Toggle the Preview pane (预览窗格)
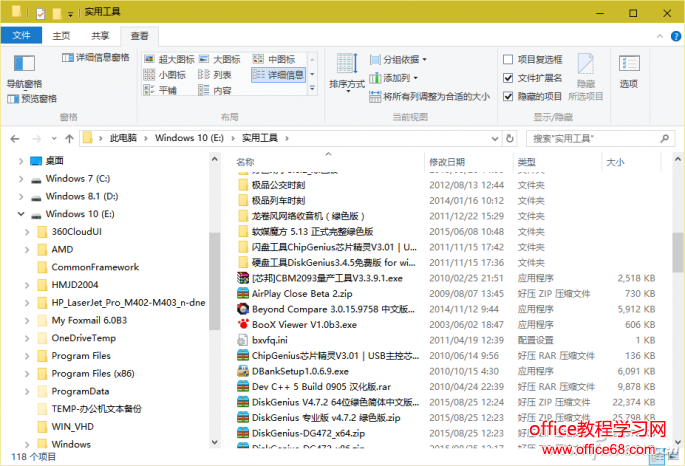The width and height of the screenshot is (685, 466). 32,99
